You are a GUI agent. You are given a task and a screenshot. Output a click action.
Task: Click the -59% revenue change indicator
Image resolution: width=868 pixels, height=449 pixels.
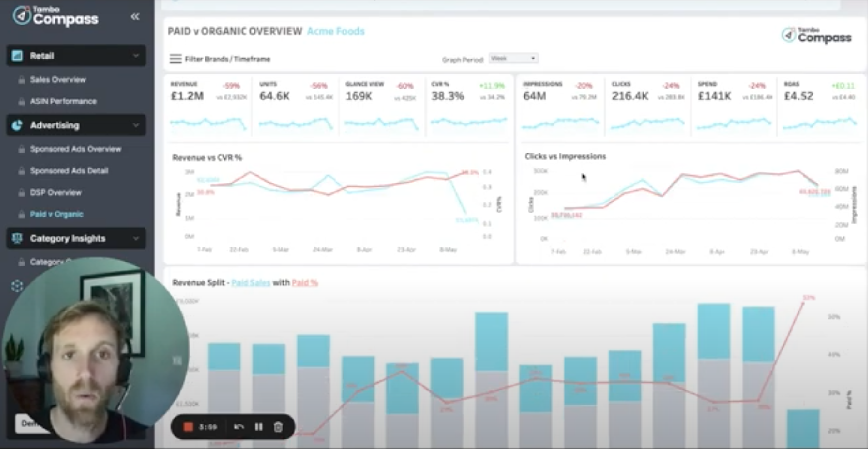[x=231, y=86]
